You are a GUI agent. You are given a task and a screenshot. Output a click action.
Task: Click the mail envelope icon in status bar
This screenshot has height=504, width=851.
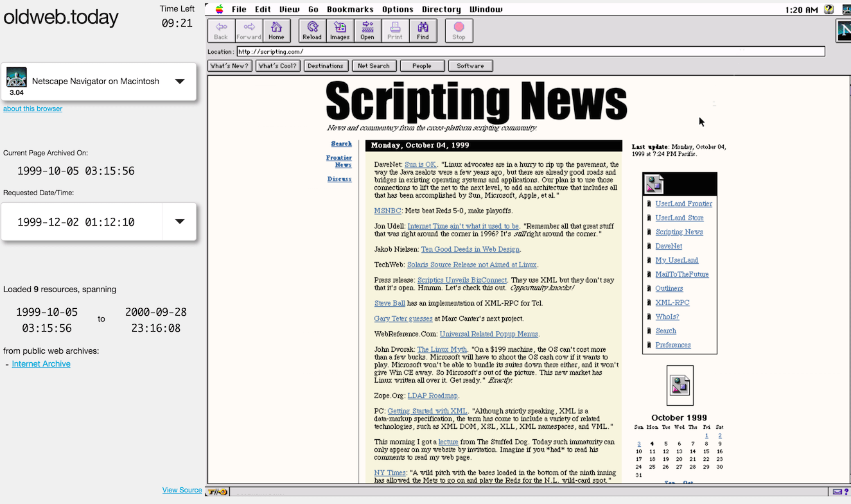click(x=838, y=492)
